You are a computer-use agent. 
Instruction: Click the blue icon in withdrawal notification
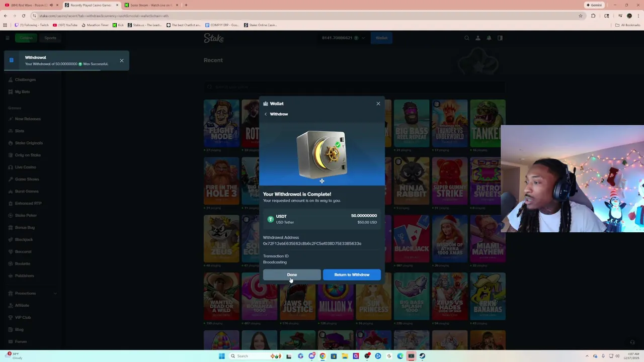[x=11, y=60]
